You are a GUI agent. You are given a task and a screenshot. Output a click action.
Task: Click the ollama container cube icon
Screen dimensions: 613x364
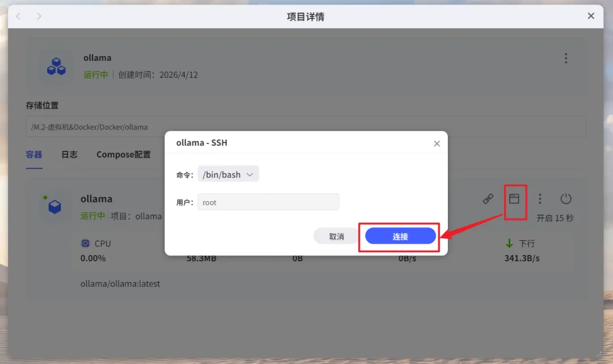pos(54,206)
